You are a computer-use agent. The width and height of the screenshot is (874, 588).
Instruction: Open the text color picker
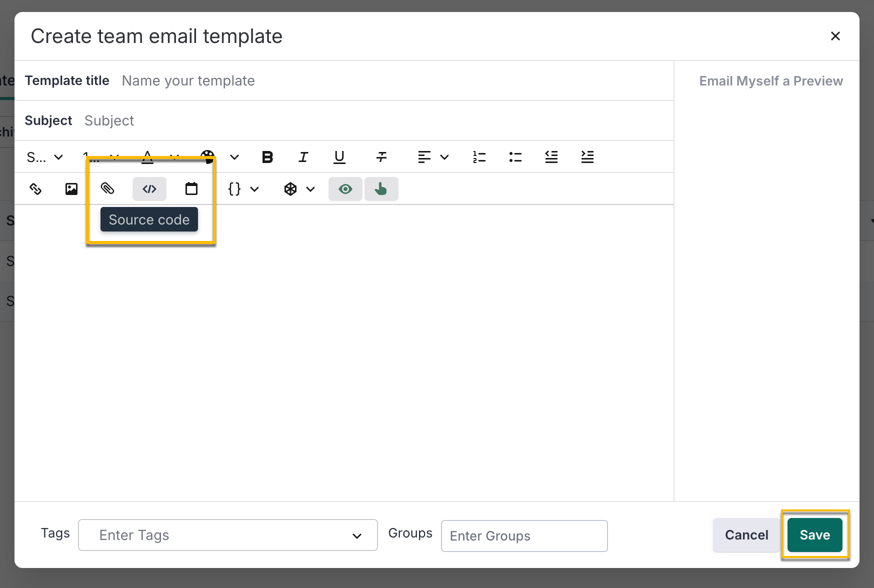147,156
